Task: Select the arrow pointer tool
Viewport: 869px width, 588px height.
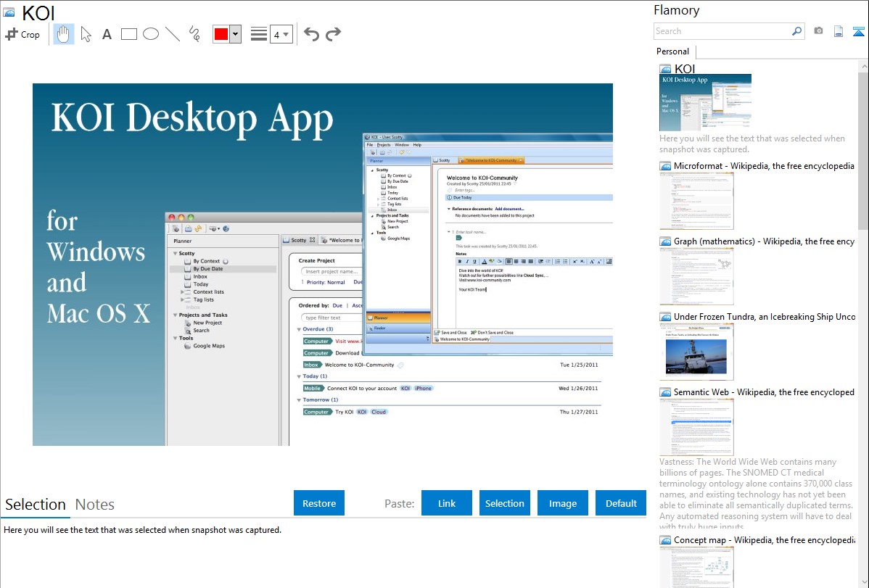Action: pos(86,34)
